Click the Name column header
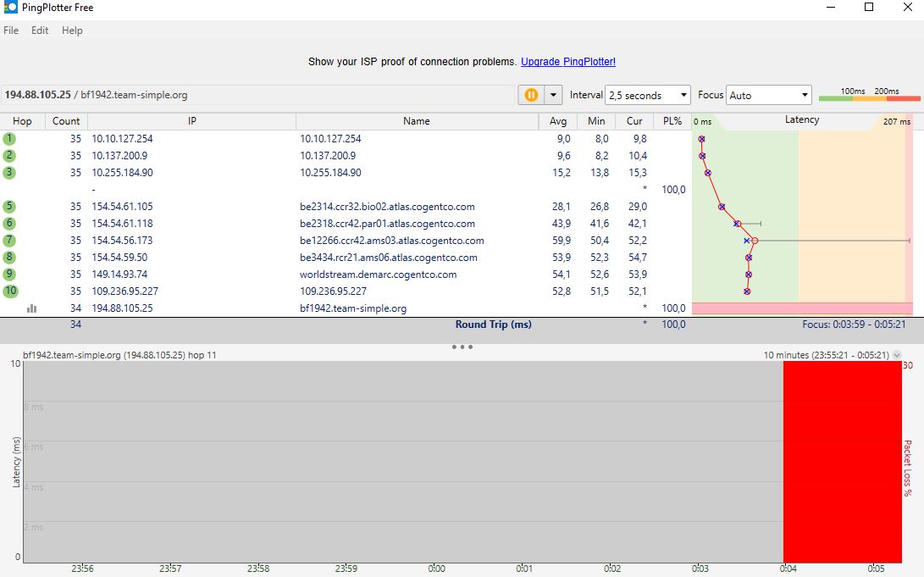 pyautogui.click(x=417, y=121)
